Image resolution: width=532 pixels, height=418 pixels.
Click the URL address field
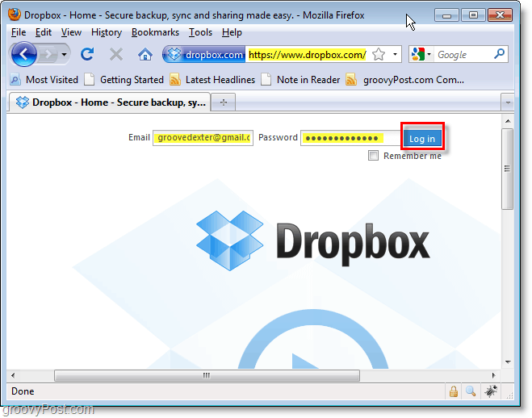coord(307,55)
